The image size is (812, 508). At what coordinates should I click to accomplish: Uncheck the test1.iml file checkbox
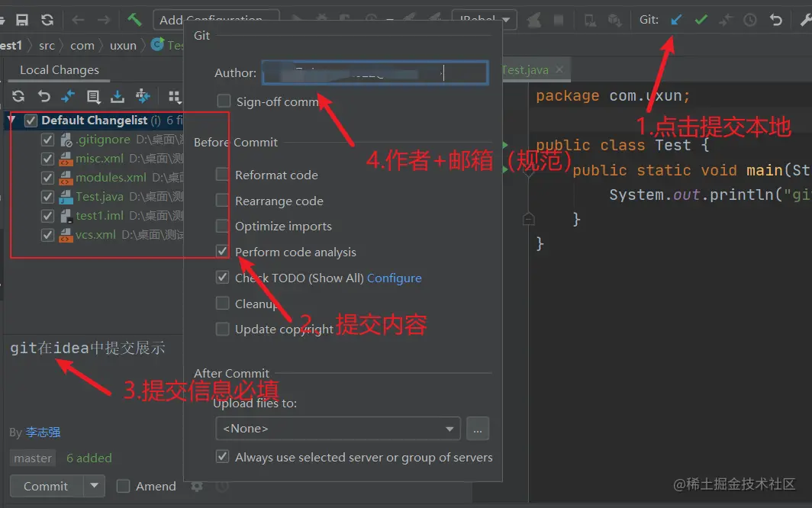click(47, 215)
